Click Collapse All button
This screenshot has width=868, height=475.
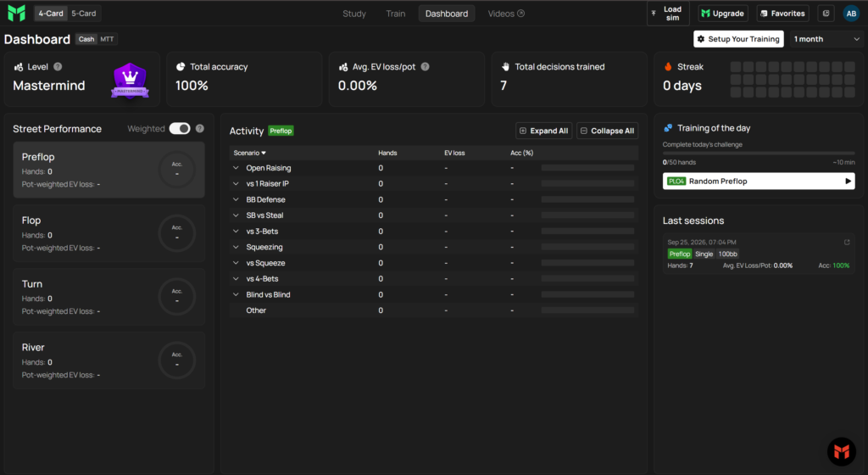(x=607, y=131)
